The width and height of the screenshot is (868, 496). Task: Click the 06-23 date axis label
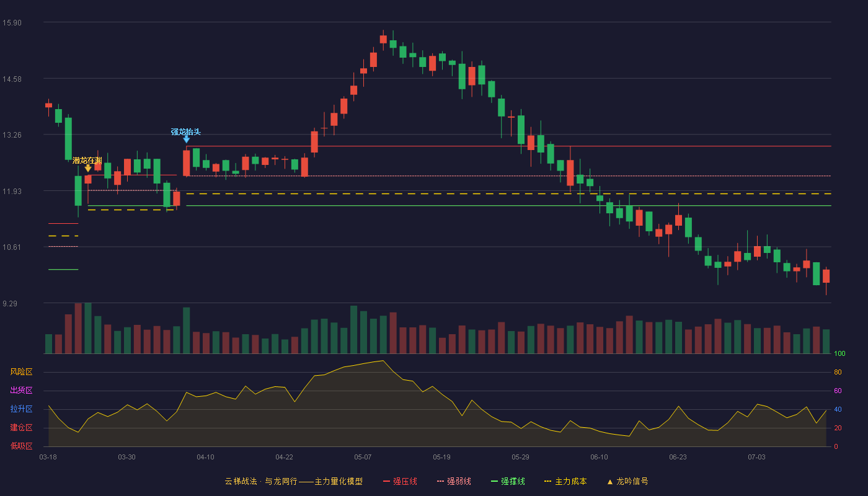678,457
